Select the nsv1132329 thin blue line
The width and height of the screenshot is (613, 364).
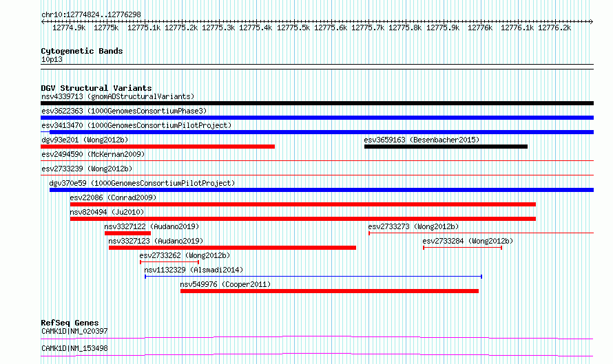tap(313, 277)
